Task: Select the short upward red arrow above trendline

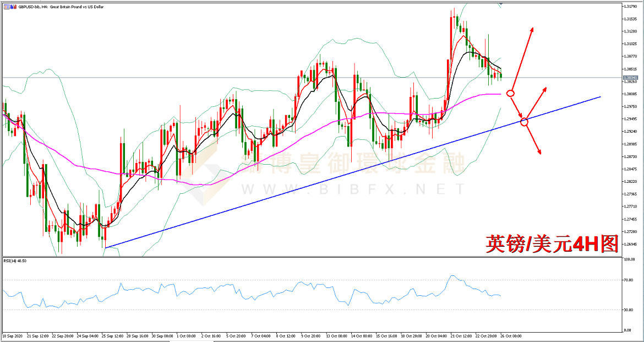Action: click(536, 103)
